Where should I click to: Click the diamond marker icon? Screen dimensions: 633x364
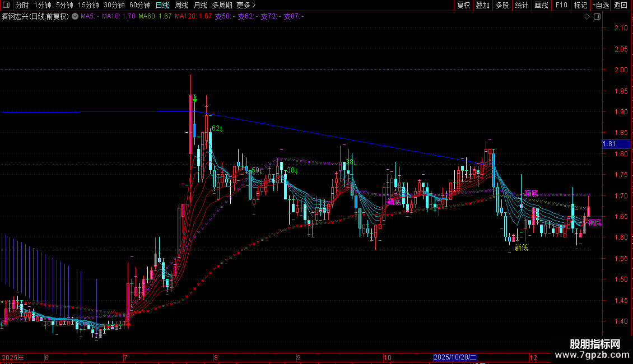coord(587,17)
